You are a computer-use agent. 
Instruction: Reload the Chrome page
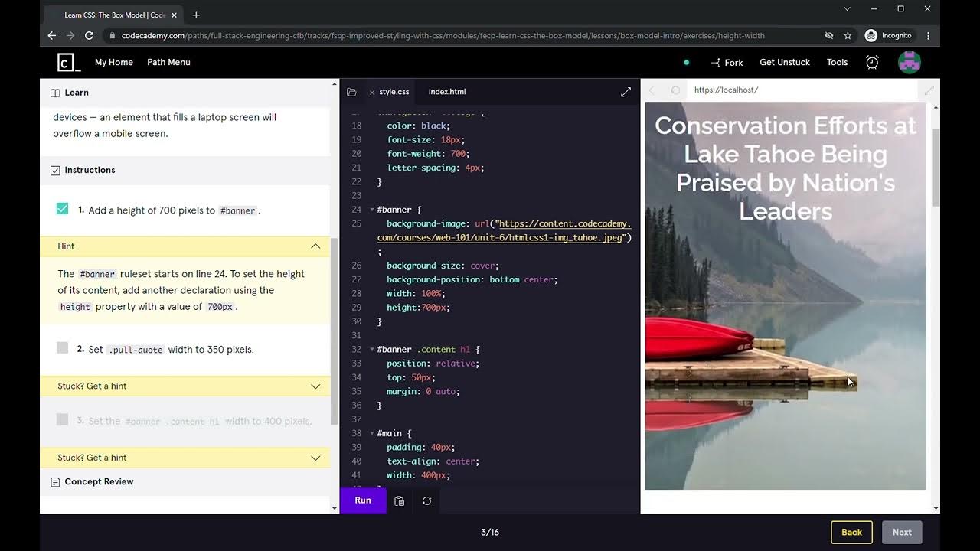tap(89, 35)
